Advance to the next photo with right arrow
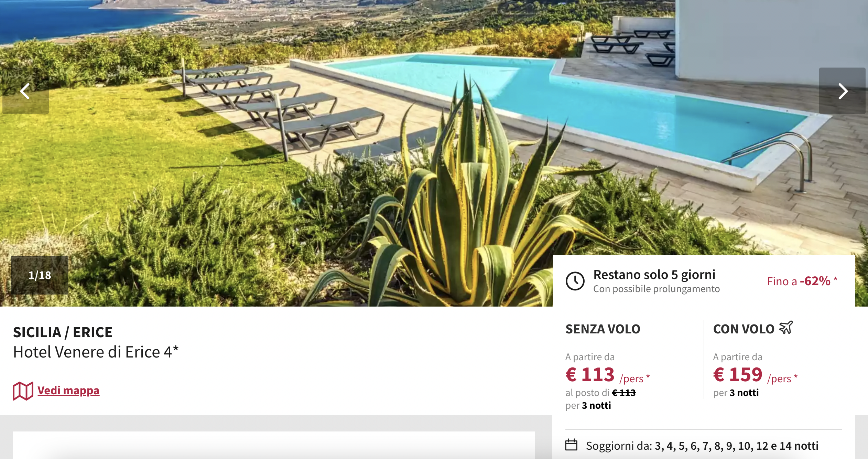Image resolution: width=868 pixels, height=459 pixels. [842, 91]
